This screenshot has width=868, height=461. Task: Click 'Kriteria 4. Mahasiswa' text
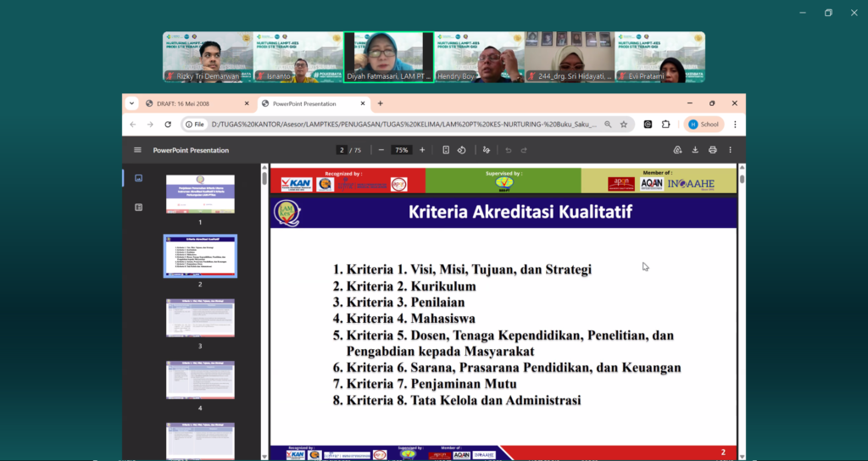tap(410, 319)
